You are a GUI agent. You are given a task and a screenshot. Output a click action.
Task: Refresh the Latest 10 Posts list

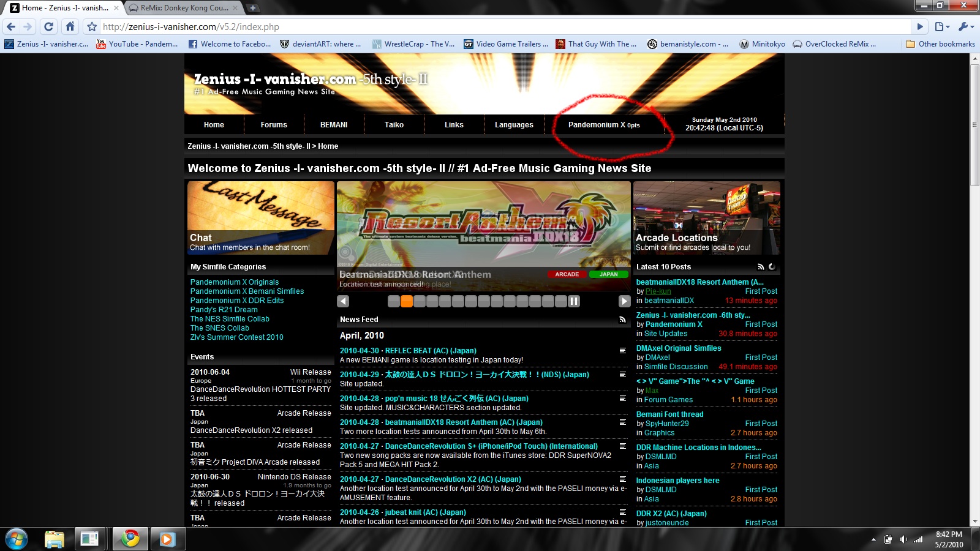tap(772, 267)
